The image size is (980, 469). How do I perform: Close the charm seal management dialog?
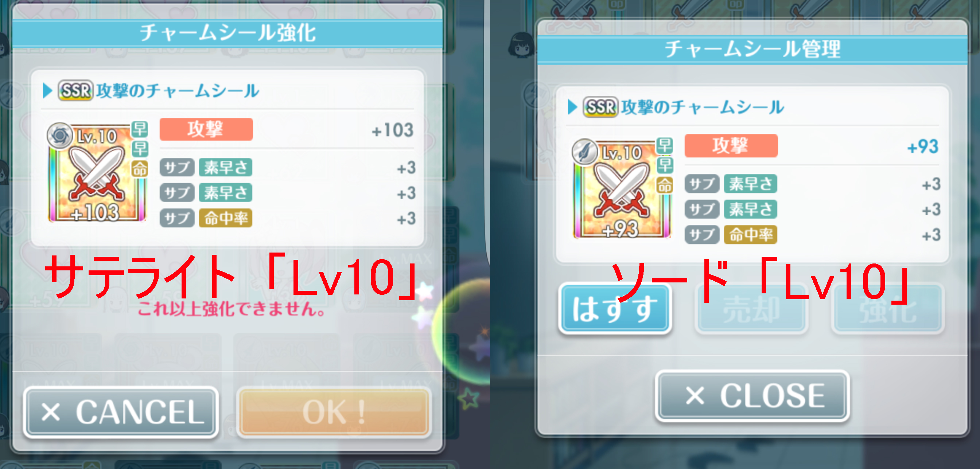(752, 396)
